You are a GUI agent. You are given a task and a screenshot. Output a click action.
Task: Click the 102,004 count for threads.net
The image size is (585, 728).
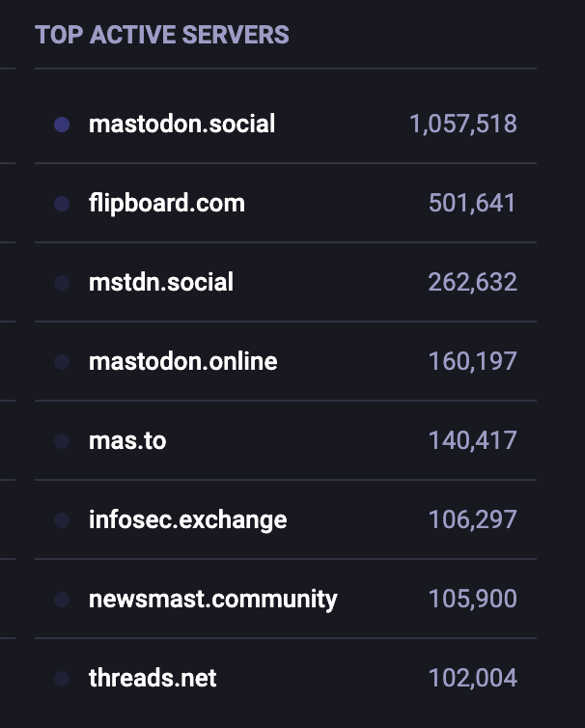(x=473, y=679)
